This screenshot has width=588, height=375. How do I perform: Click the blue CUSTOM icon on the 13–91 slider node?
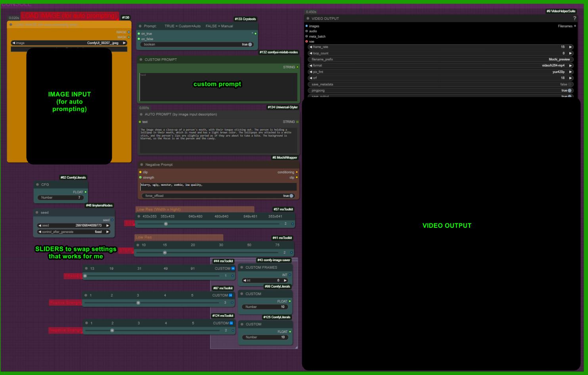tap(233, 269)
